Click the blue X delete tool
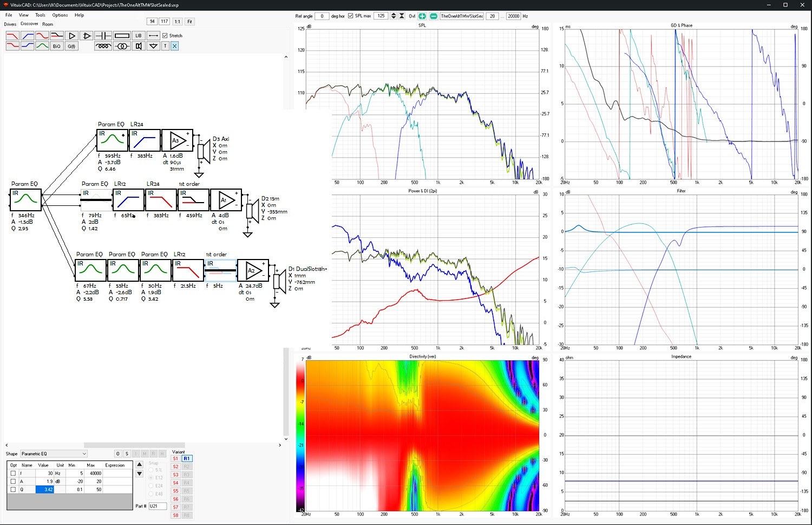Image resolution: width=812 pixels, height=525 pixels. [174, 46]
